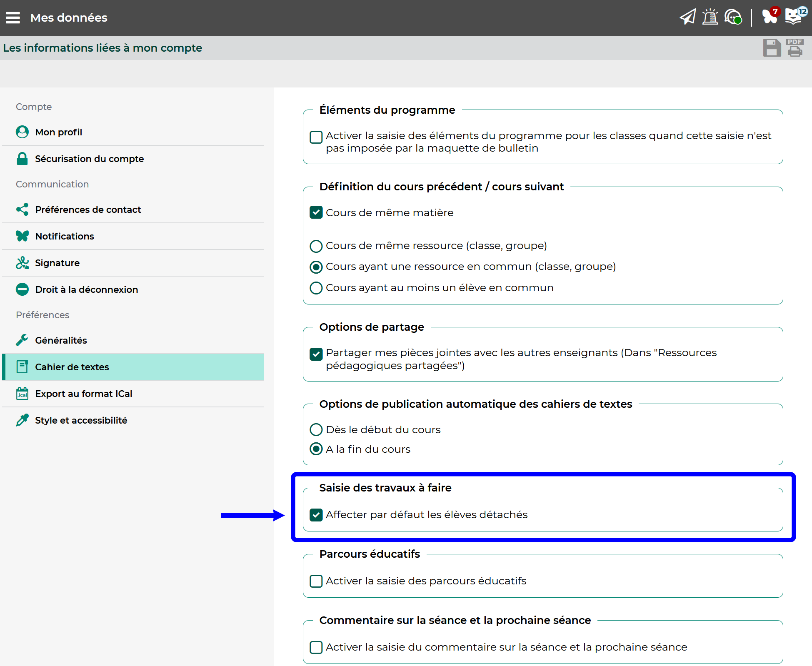The image size is (812, 666).
Task: Open Export au format ICal settings
Action: (x=83, y=394)
